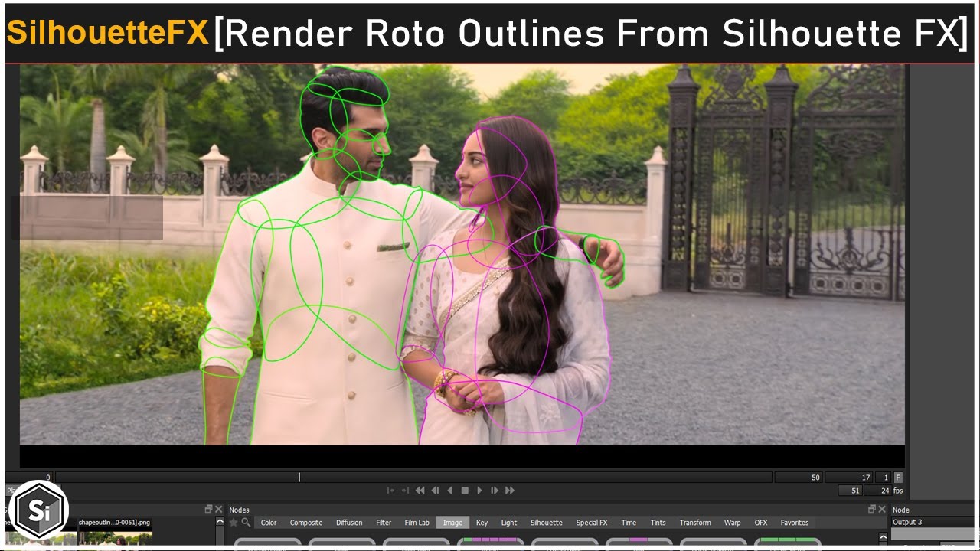980x551 pixels.
Task: Go to the first frame
Action: click(390, 491)
